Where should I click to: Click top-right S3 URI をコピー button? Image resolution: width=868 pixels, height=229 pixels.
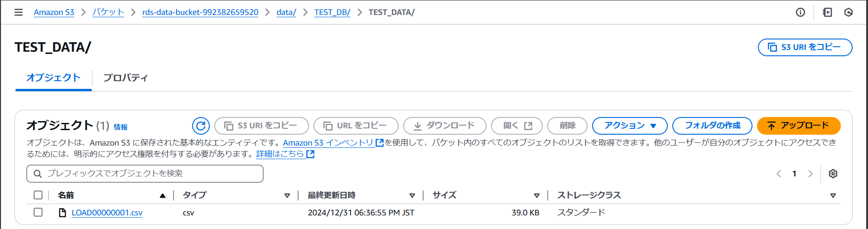[805, 47]
